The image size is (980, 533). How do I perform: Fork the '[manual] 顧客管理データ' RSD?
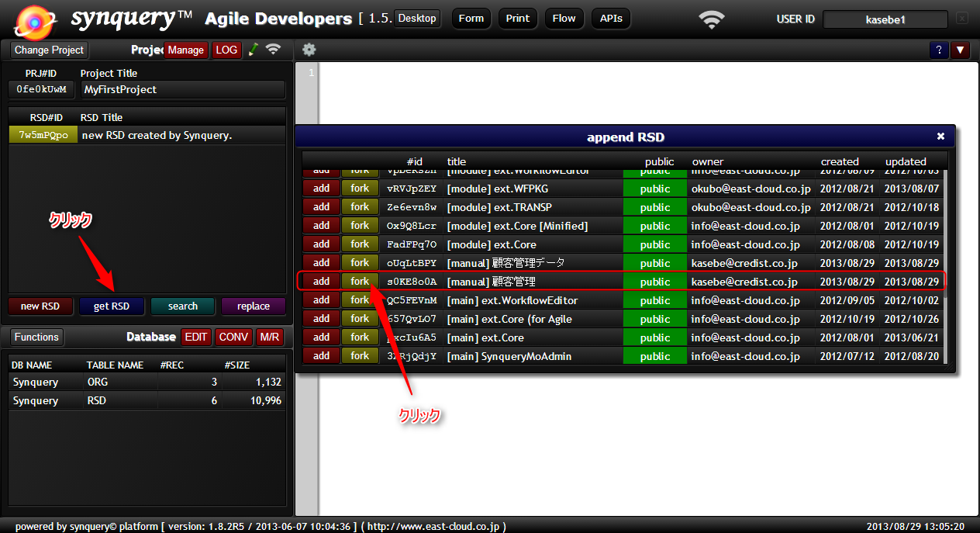(360, 263)
